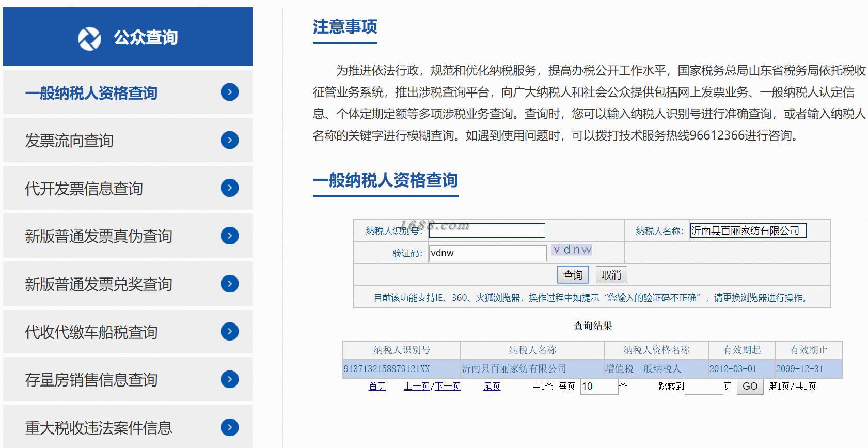This screenshot has width=868, height=448.
Task: Go to 首页 first page link
Action: [377, 387]
